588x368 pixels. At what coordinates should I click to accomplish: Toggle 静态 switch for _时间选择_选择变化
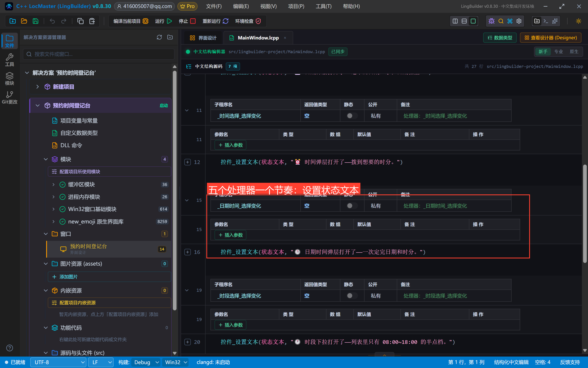[352, 116]
